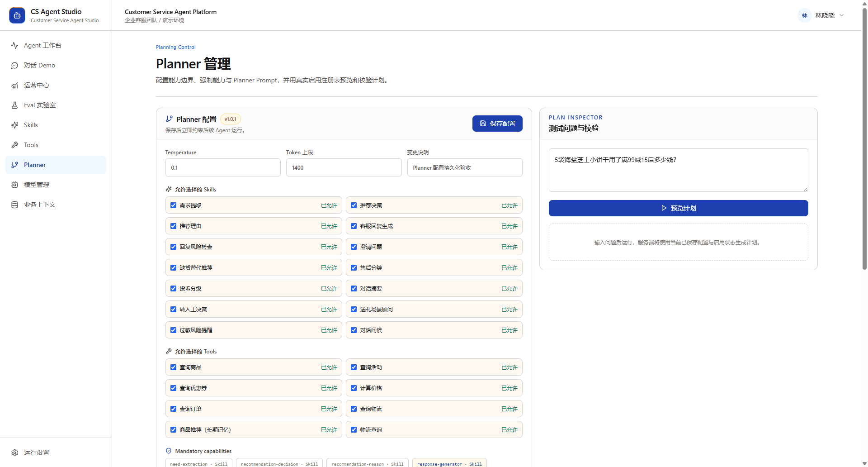
Task: Click the Planner branch icon in sidebar
Action: [x=15, y=165]
